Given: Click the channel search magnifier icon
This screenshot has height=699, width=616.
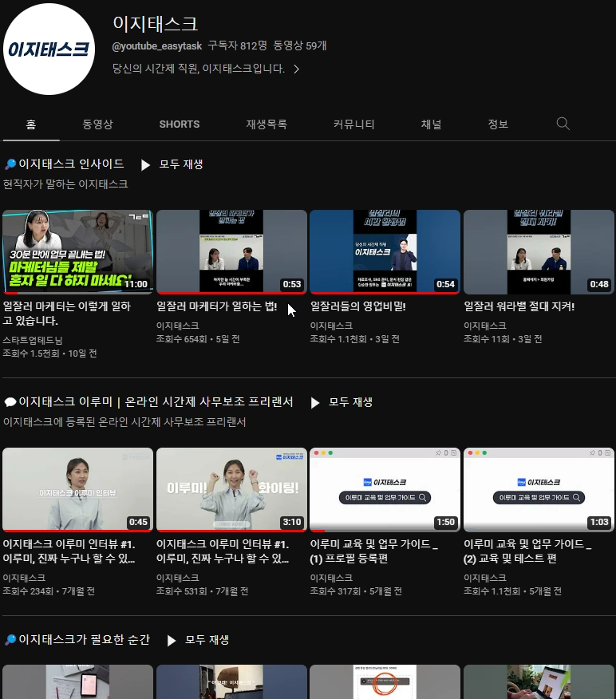Looking at the screenshot, I should (563, 124).
